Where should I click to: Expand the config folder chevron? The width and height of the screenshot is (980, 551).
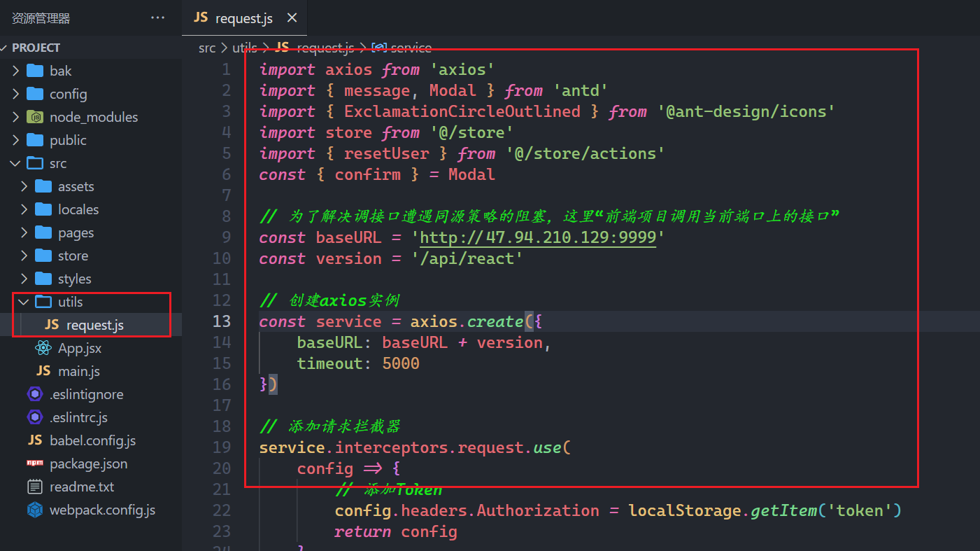tap(15, 94)
